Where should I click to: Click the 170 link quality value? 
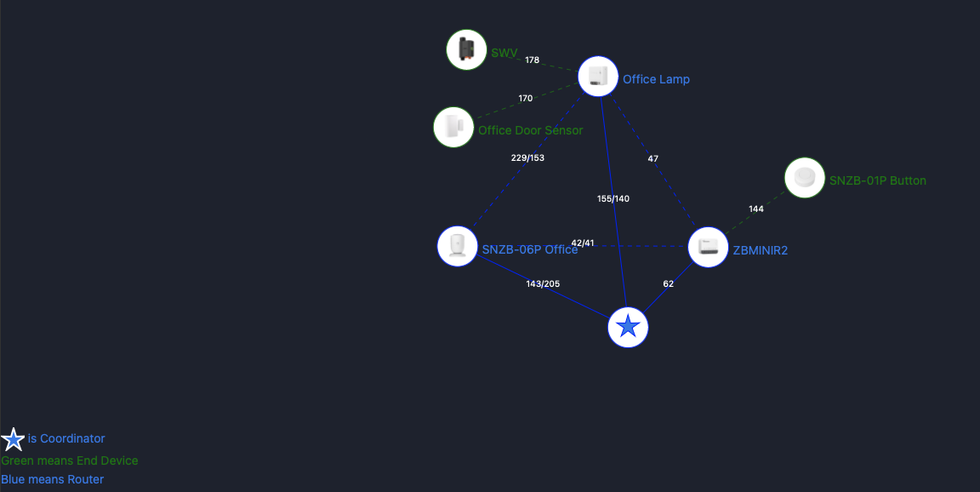coord(526,98)
